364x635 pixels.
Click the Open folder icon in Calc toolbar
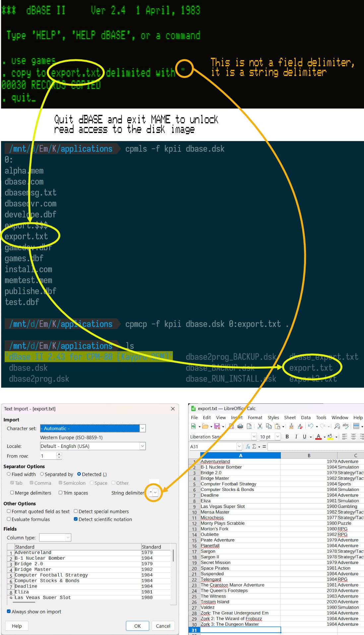[x=205, y=426]
